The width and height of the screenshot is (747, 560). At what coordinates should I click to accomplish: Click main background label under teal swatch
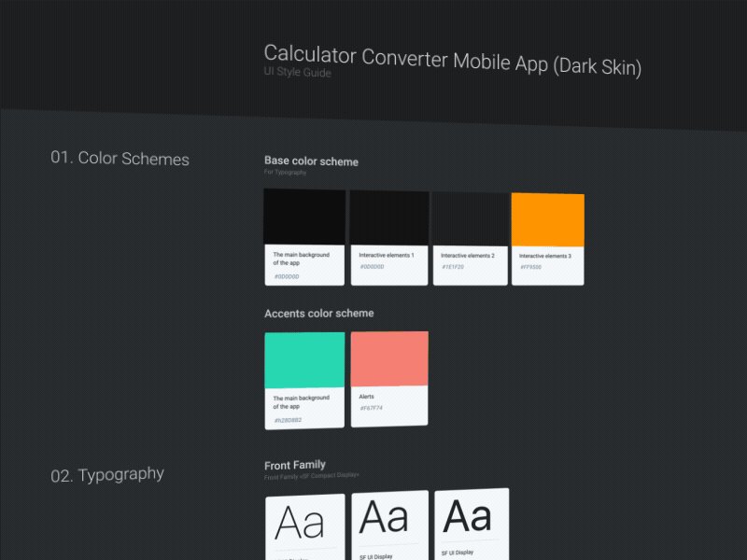(x=301, y=402)
